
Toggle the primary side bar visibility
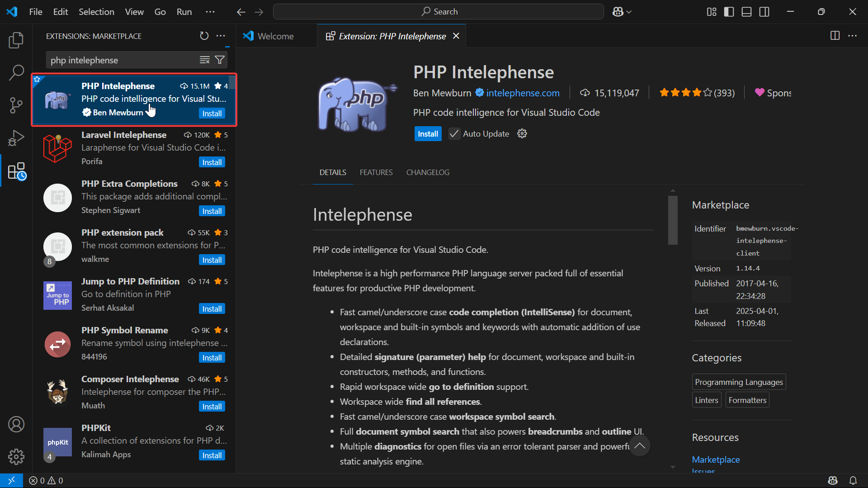pos(729,12)
